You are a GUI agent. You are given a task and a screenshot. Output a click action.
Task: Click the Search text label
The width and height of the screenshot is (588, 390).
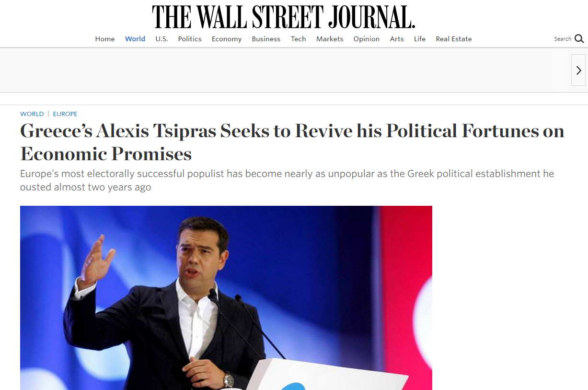[563, 39]
